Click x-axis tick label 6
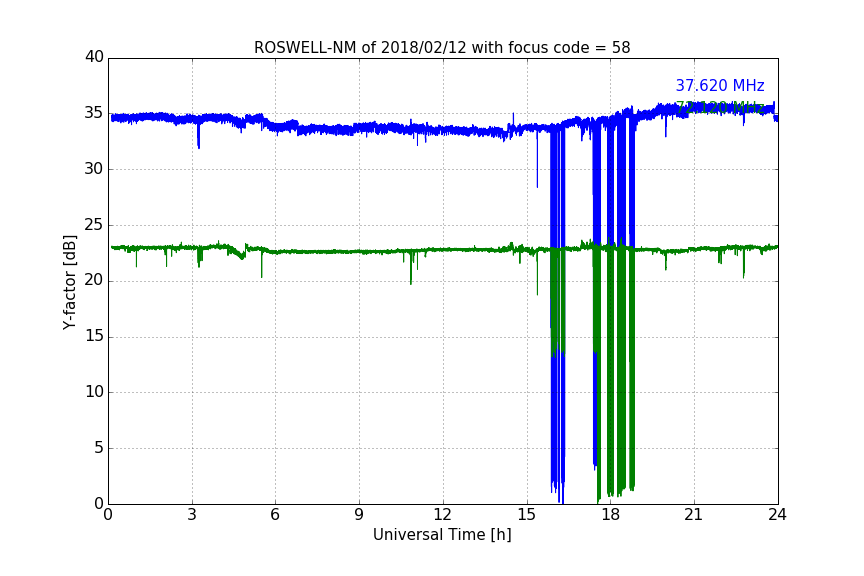 click(275, 515)
